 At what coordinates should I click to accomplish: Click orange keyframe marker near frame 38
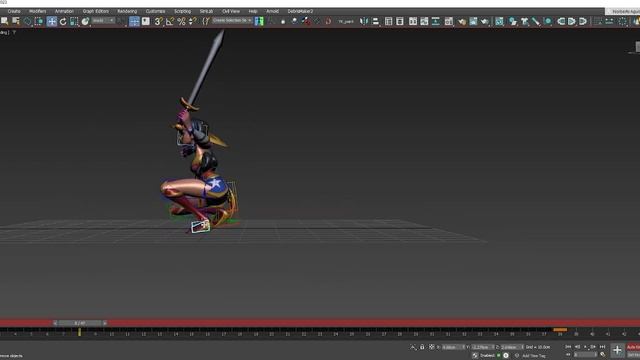pos(560,329)
